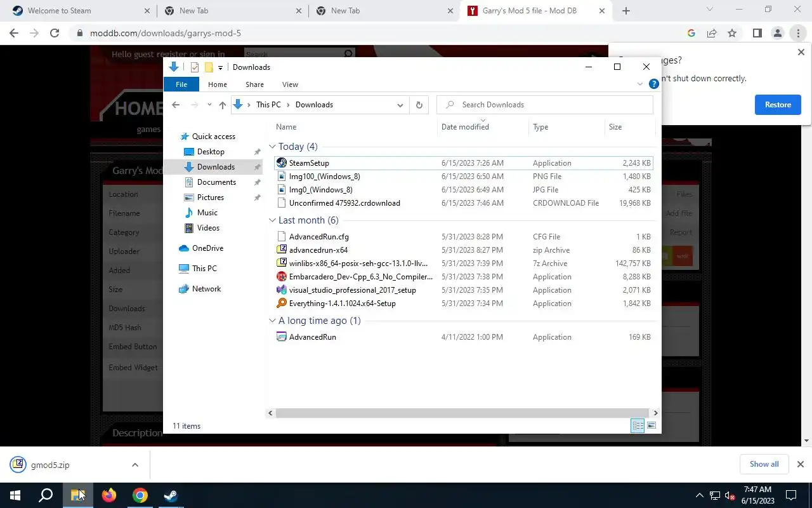812x508 pixels.
Task: Expand the Explorer ribbon chevron
Action: [x=639, y=84]
